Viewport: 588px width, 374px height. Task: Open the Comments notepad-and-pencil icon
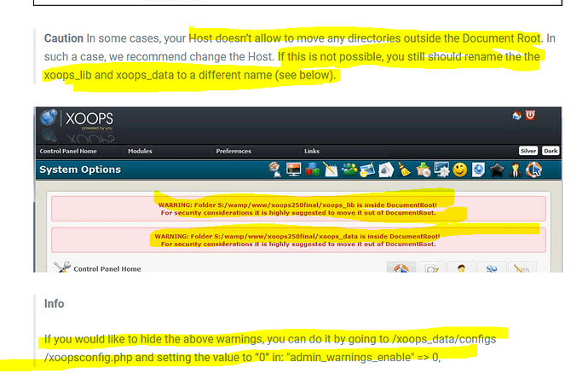[x=331, y=170]
